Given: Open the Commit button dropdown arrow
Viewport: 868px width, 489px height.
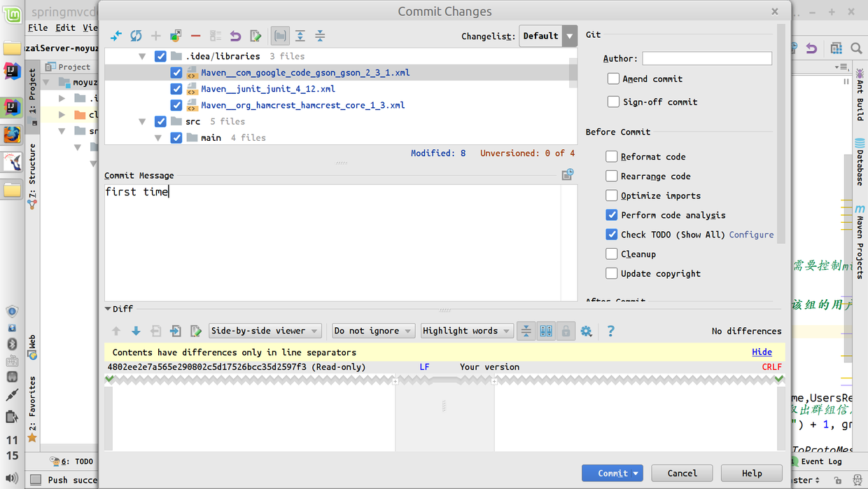Looking at the screenshot, I should (x=636, y=474).
